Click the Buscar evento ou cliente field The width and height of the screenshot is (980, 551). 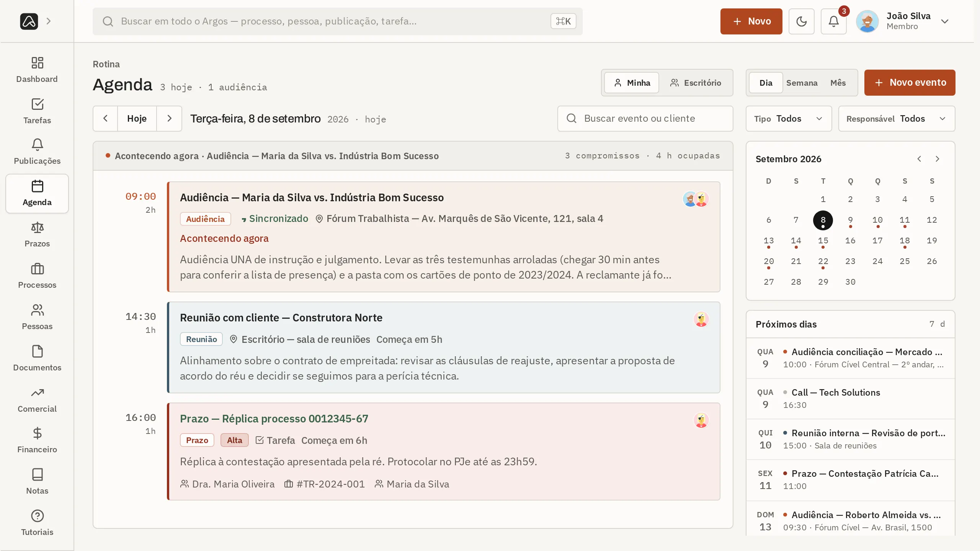645,119
